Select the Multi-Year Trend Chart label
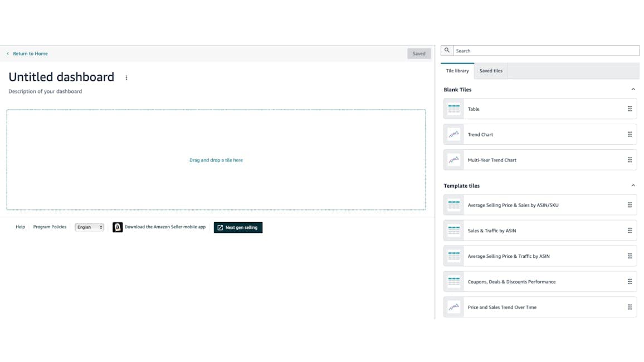 492,160
